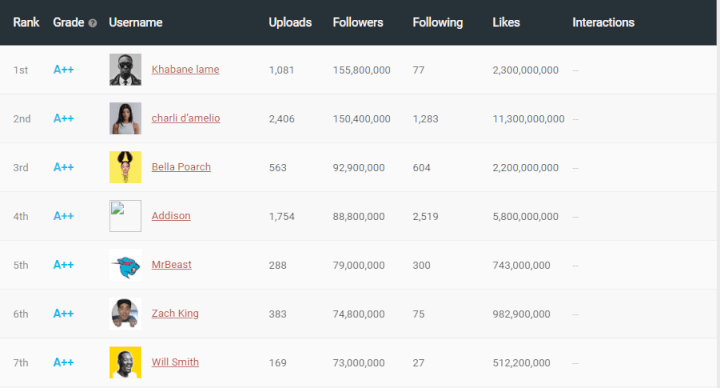Viewport: 720px width, 388px height.
Task: Sort by the Username column header
Action: [x=135, y=22]
